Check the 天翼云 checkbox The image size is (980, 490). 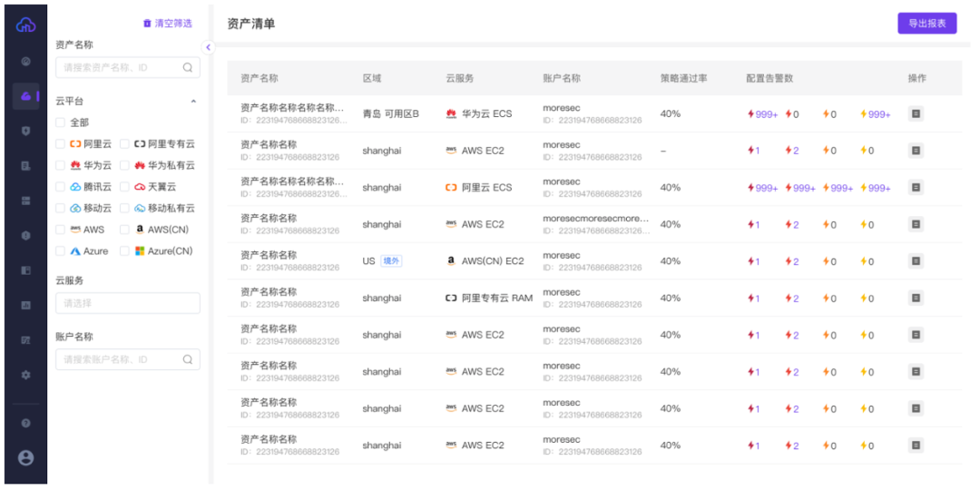tap(124, 186)
